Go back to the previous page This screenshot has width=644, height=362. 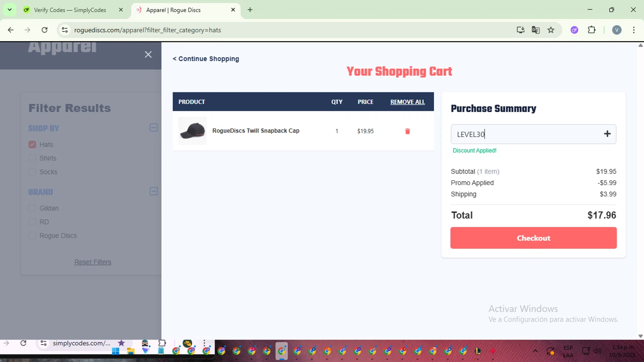pyautogui.click(x=11, y=30)
